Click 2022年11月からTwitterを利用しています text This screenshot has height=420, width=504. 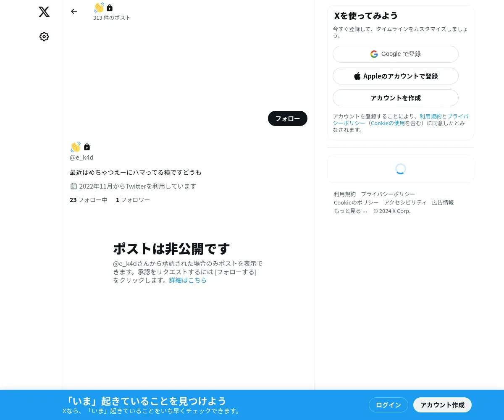pyautogui.click(x=138, y=186)
